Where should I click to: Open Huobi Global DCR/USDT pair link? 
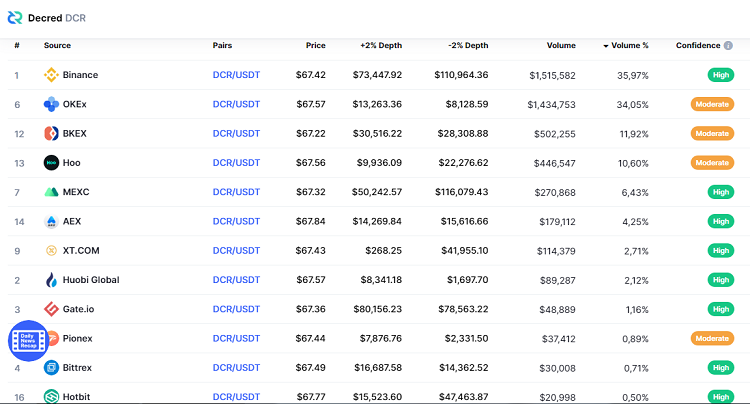click(x=236, y=280)
